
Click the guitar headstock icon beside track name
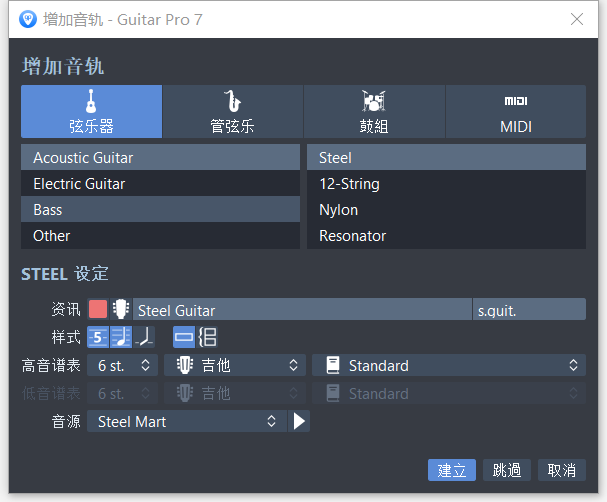click(121, 309)
